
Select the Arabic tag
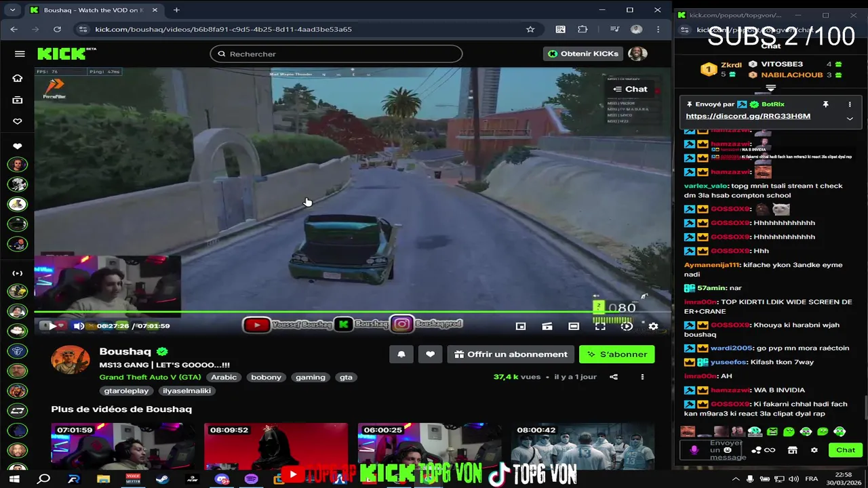tap(224, 377)
